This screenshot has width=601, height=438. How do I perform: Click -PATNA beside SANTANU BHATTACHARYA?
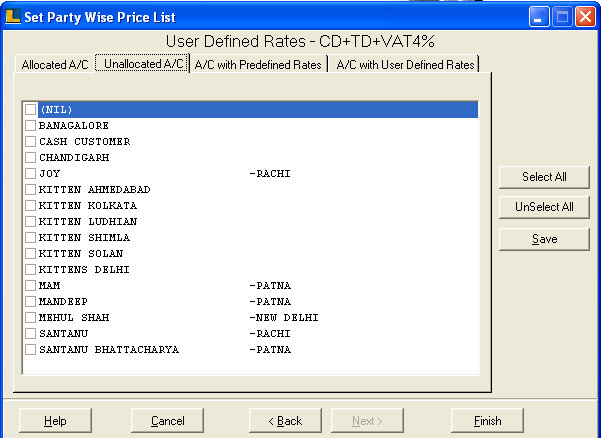[x=270, y=349]
